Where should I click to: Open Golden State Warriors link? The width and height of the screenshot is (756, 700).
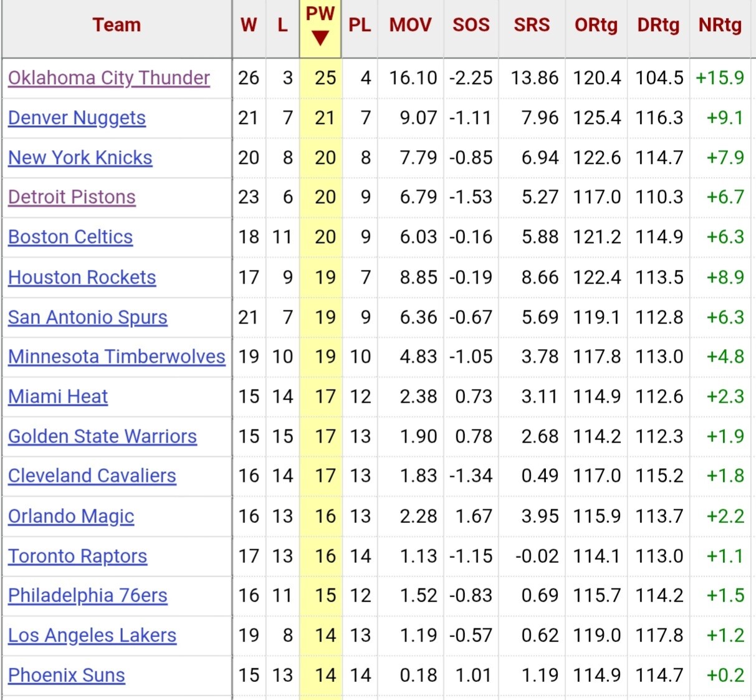[102, 436]
